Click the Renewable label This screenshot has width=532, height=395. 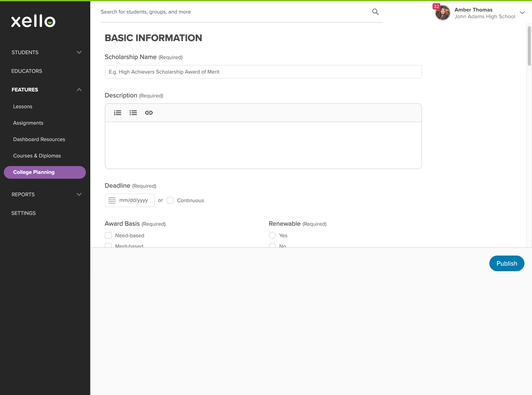pyautogui.click(x=285, y=224)
